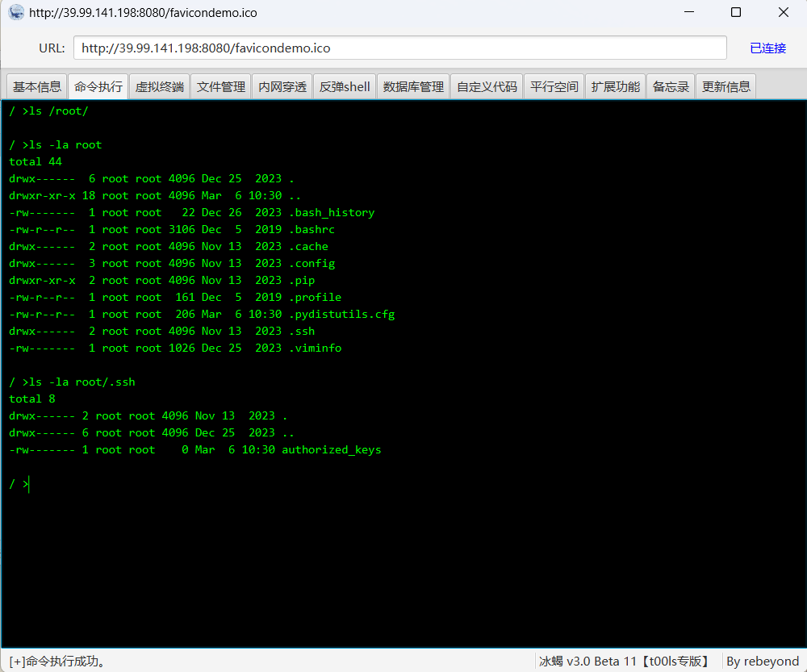Go to the 文件管理 tab
The height and width of the screenshot is (672, 807).
(221, 87)
